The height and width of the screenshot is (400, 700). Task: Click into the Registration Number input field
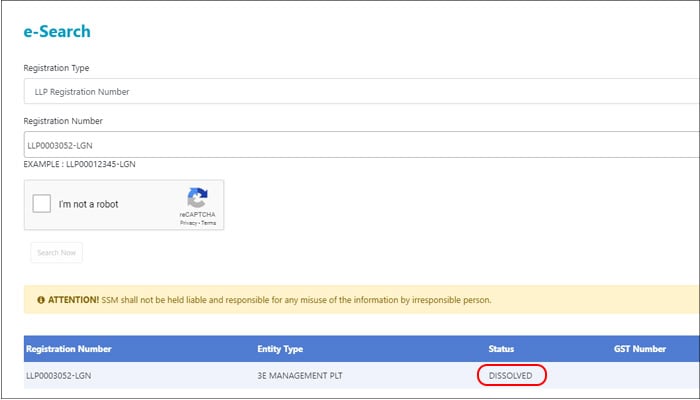(360, 145)
